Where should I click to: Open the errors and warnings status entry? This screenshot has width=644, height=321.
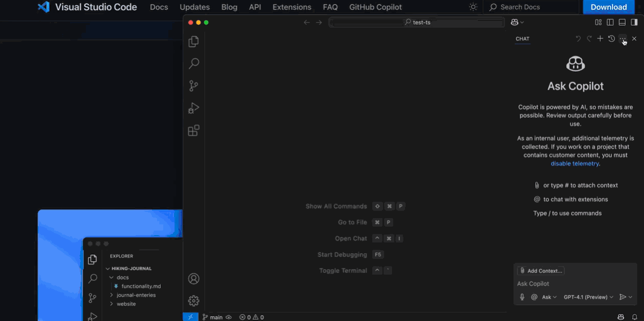(251, 317)
